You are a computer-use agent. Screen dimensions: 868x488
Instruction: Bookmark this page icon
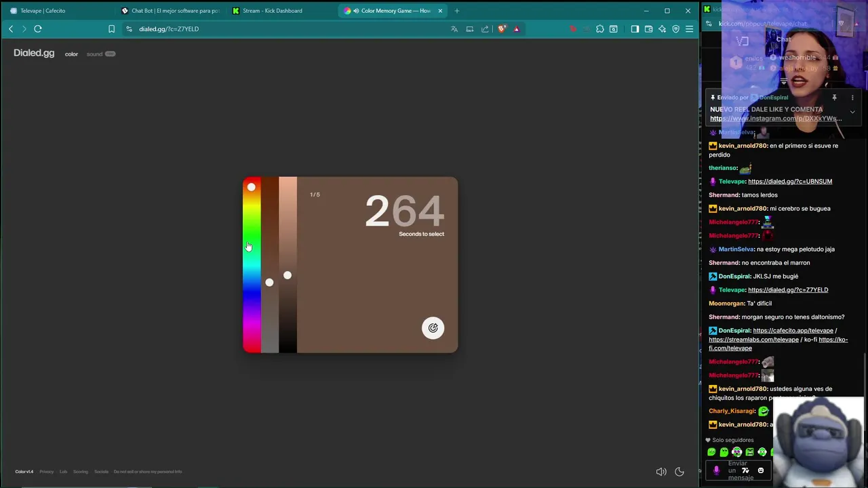pos(111,29)
